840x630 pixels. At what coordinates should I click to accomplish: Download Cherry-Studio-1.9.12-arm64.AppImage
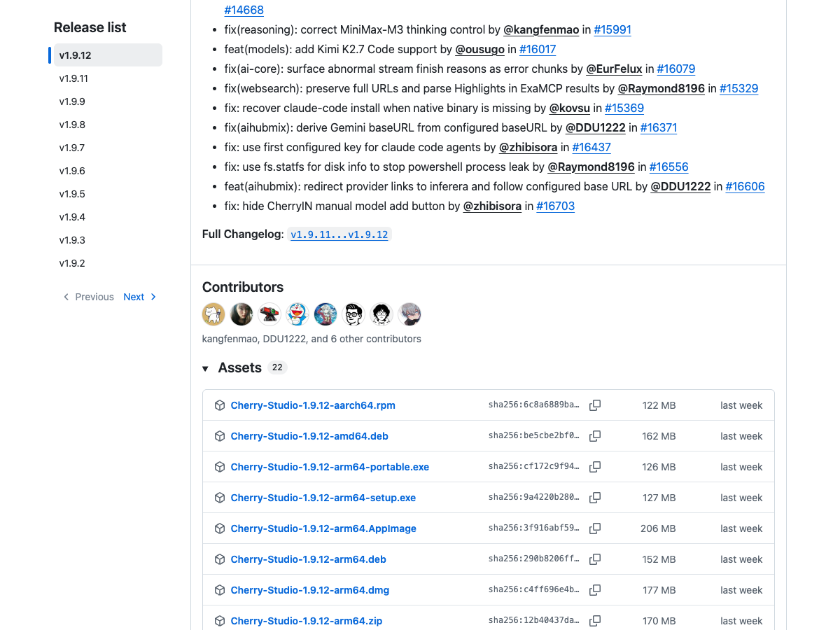coord(323,528)
